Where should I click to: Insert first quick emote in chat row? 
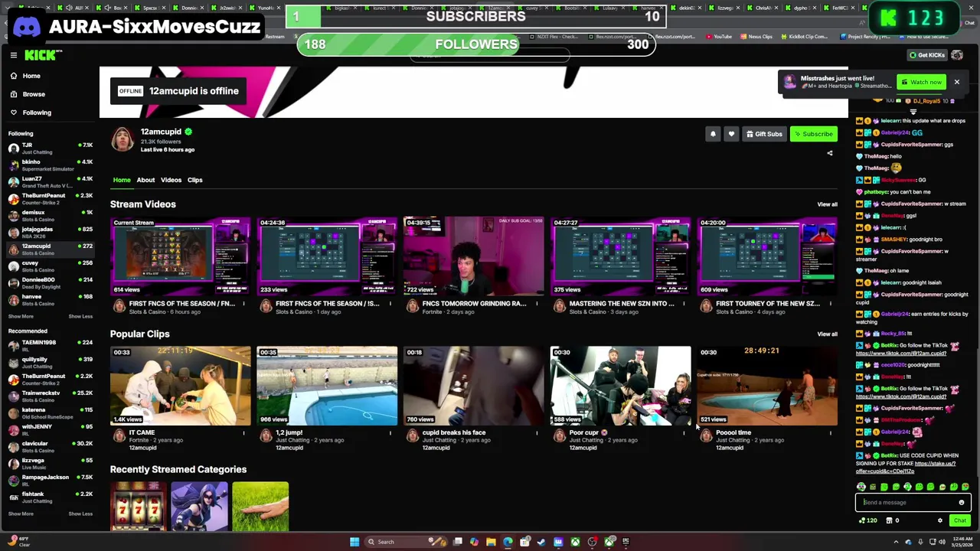click(861, 487)
